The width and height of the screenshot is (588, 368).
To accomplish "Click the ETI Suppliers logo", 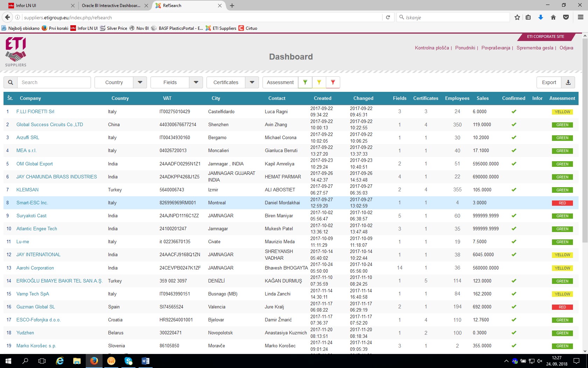I will pyautogui.click(x=16, y=52).
